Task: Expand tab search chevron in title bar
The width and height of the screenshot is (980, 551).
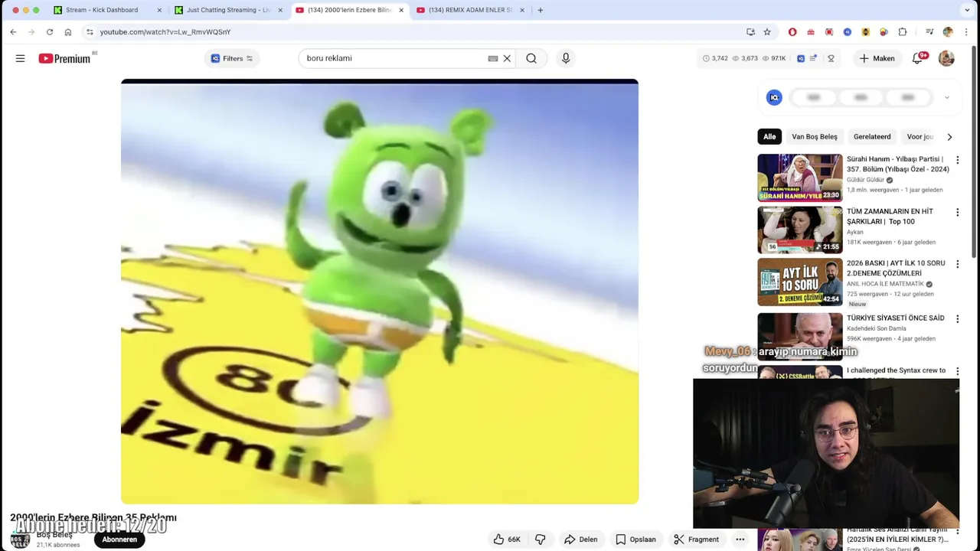Action: [x=967, y=10]
